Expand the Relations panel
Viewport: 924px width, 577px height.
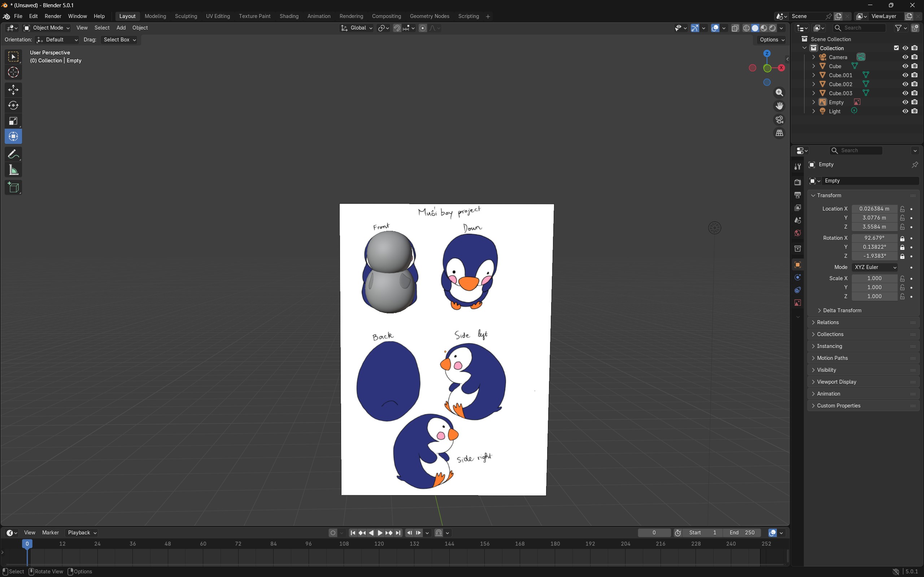click(x=827, y=322)
